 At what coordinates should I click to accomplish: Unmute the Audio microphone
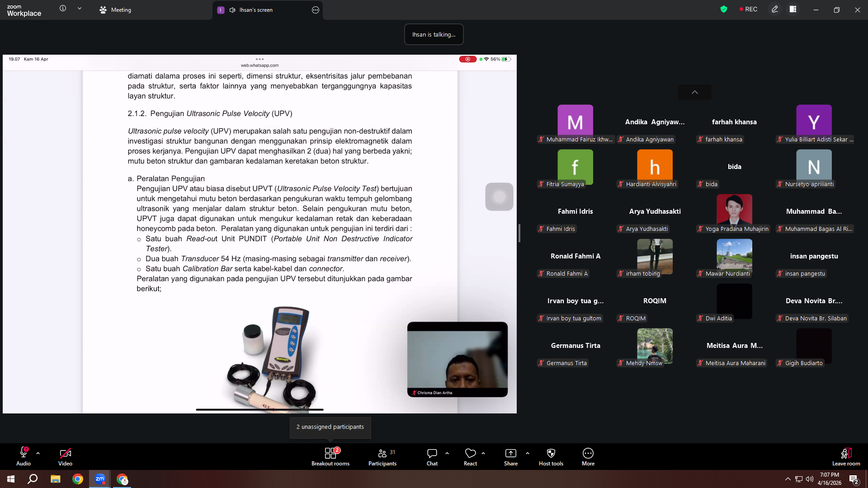pos(24,456)
